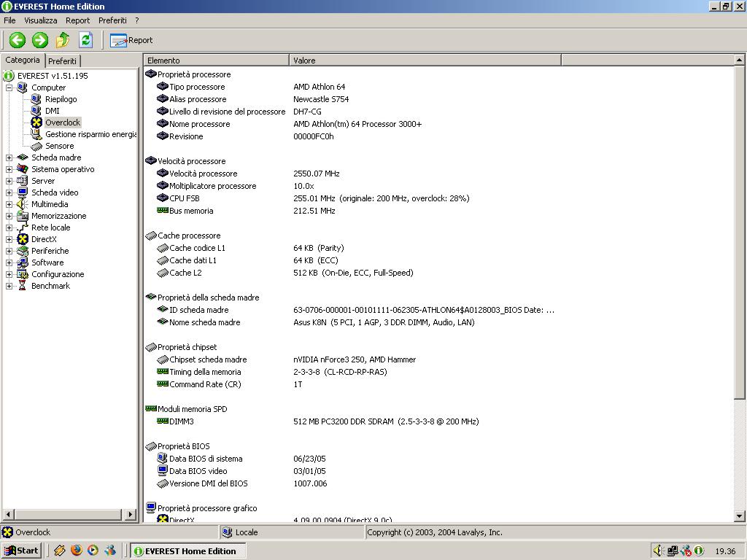Click the vertical scrollbar up arrow

(739, 60)
